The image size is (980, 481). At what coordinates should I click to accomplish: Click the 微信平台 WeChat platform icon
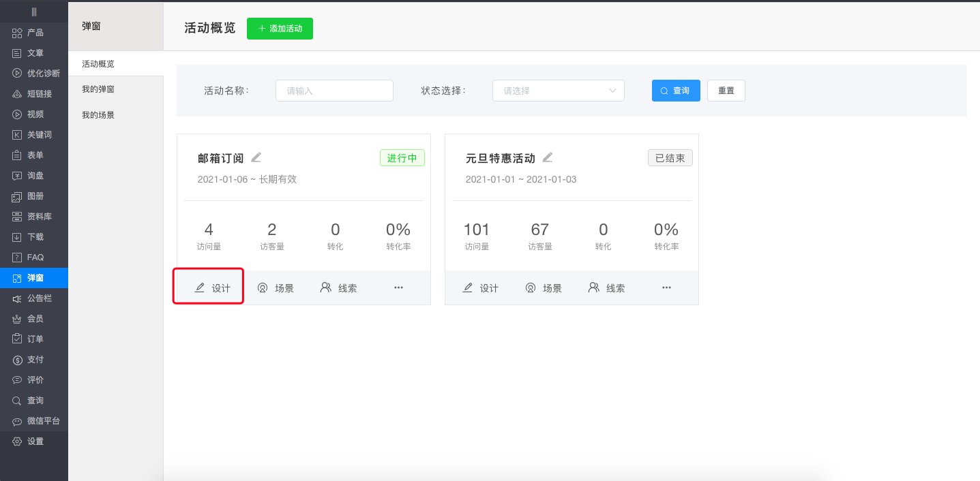[x=35, y=420]
